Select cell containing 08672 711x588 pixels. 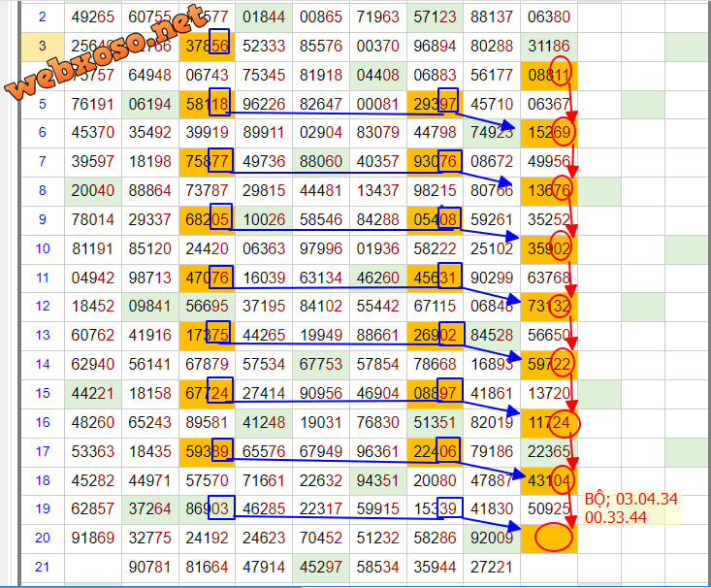492,161
